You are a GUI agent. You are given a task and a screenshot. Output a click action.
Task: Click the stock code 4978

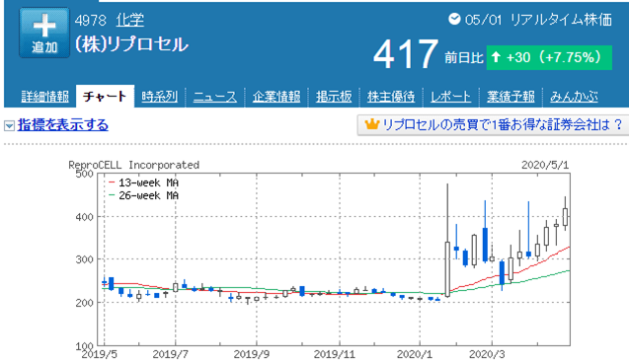91,20
